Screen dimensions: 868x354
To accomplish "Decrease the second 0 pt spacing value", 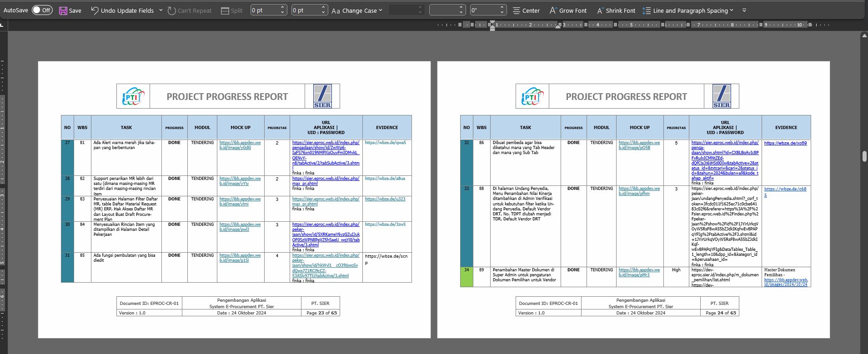I will (x=323, y=13).
